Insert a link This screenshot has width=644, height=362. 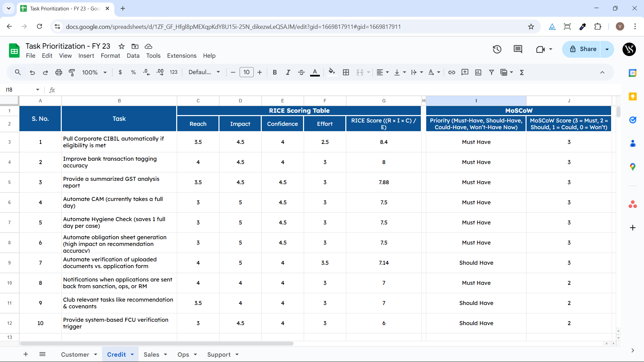452,72
